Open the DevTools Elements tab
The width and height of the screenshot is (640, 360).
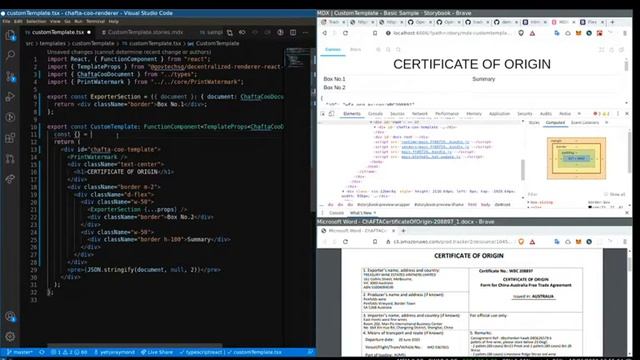pos(352,113)
